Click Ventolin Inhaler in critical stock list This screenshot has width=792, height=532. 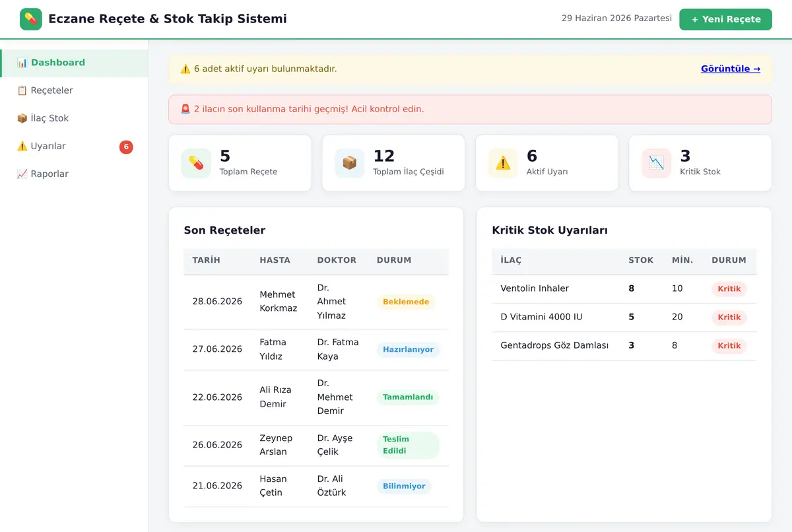[x=535, y=288]
